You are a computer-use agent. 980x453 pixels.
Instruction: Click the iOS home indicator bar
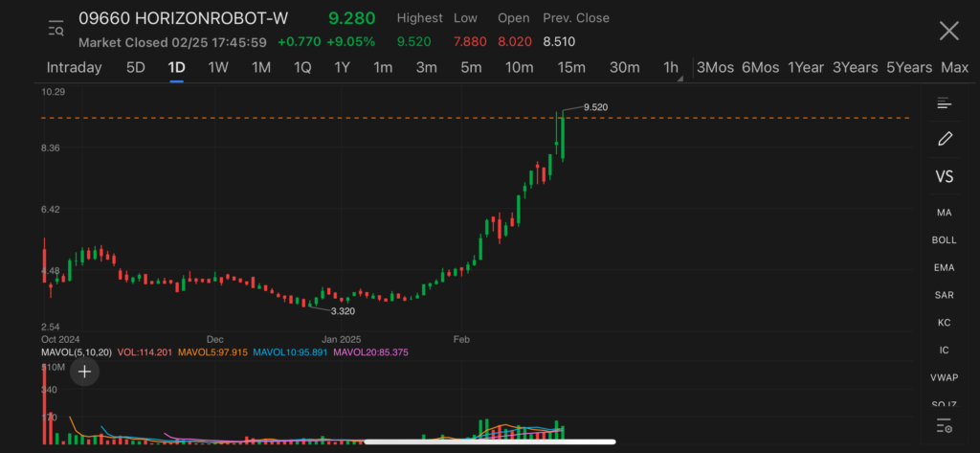(490, 442)
